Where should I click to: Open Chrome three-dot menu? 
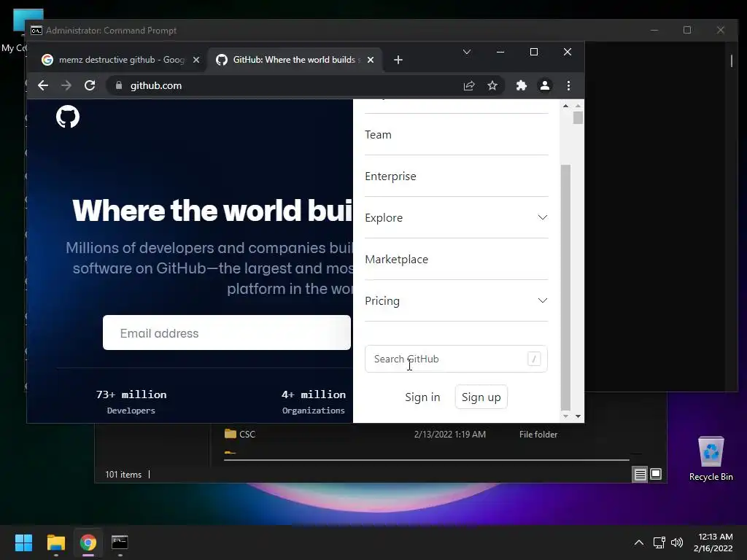568,86
